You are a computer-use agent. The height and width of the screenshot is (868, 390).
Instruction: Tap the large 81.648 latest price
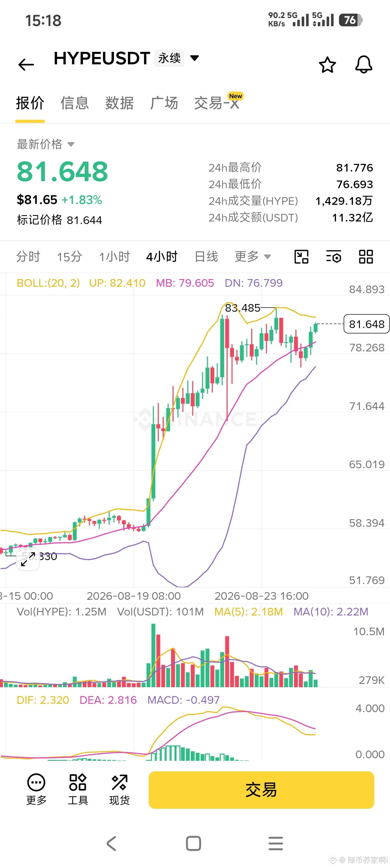point(62,172)
